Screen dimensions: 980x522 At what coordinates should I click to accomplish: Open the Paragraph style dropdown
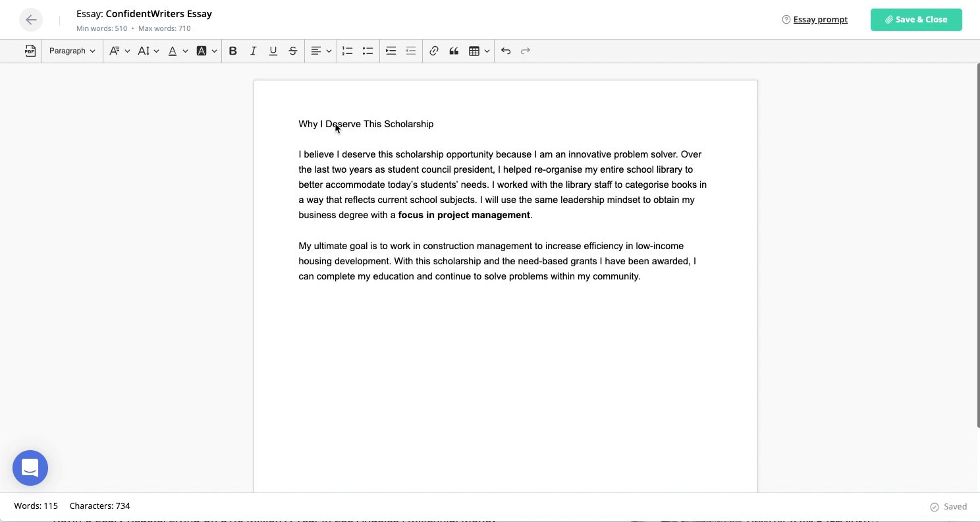[x=72, y=51]
